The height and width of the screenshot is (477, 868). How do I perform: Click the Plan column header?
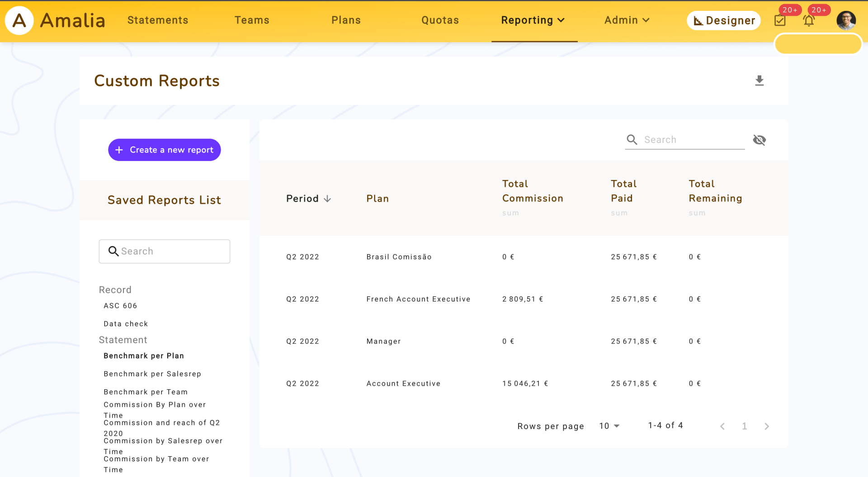(x=377, y=198)
